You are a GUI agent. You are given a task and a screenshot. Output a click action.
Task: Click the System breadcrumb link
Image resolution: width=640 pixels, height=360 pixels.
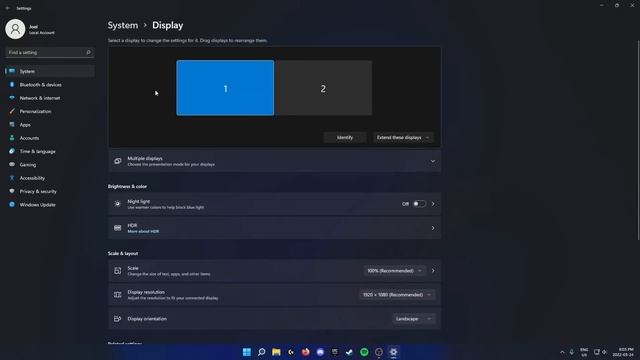(x=123, y=25)
